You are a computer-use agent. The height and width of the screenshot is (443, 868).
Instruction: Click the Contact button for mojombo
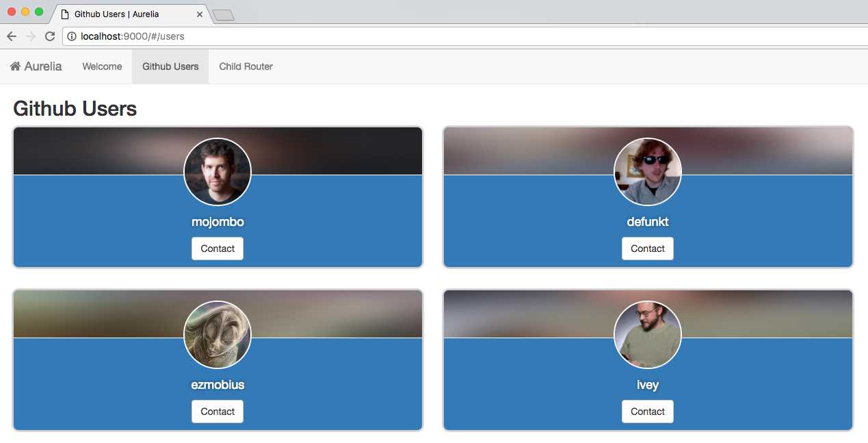point(218,249)
